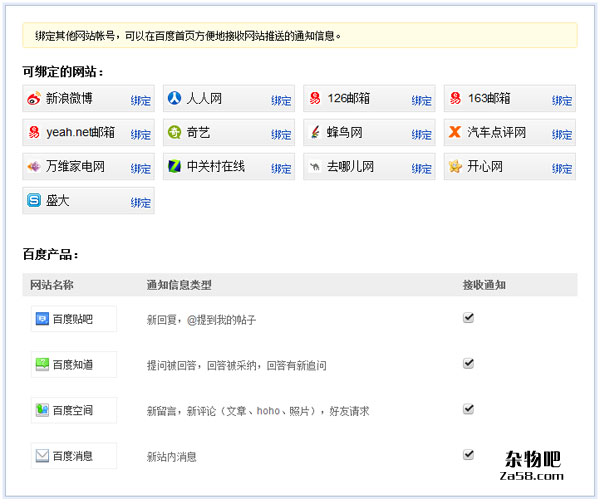Click the 网站名称 column header
Screen dimensions: 600x504
point(52,285)
